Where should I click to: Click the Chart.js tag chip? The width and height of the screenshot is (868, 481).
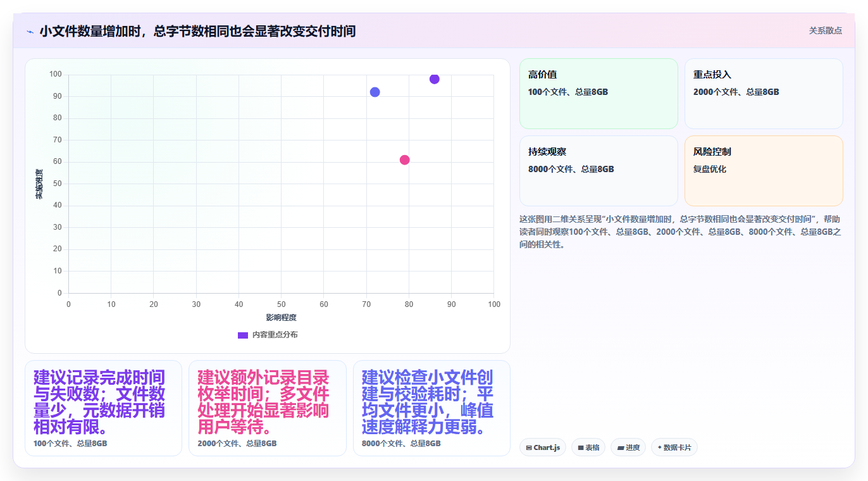[x=543, y=447]
